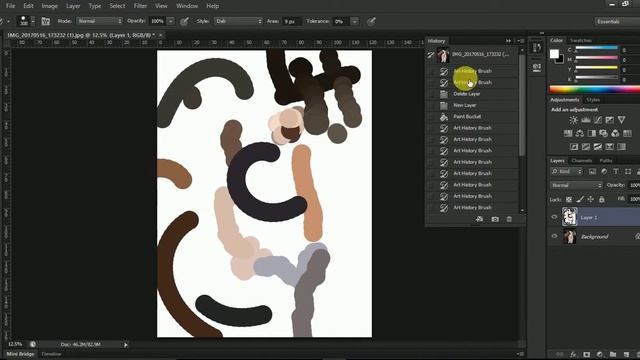The image size is (640, 360).
Task: Set history brush source on Delete Layer
Action: pyautogui.click(x=431, y=94)
